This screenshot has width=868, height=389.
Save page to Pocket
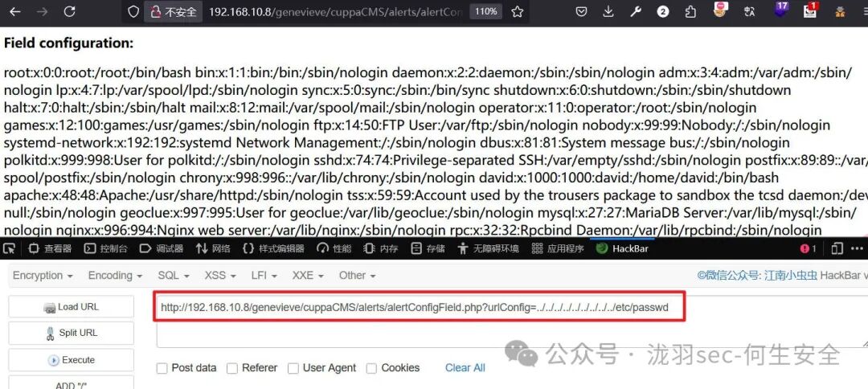[x=581, y=11]
